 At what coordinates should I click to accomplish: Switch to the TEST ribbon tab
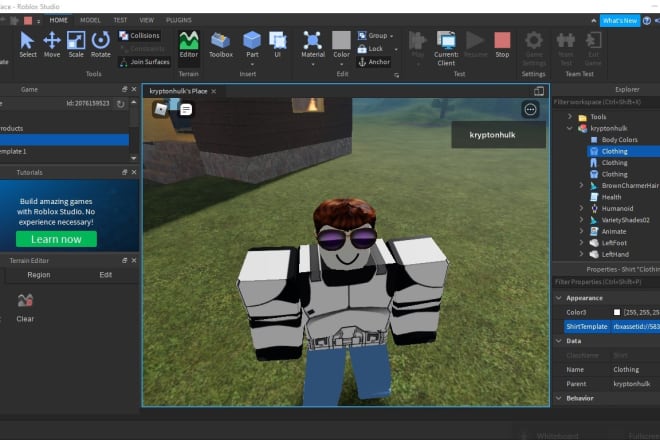tap(120, 20)
